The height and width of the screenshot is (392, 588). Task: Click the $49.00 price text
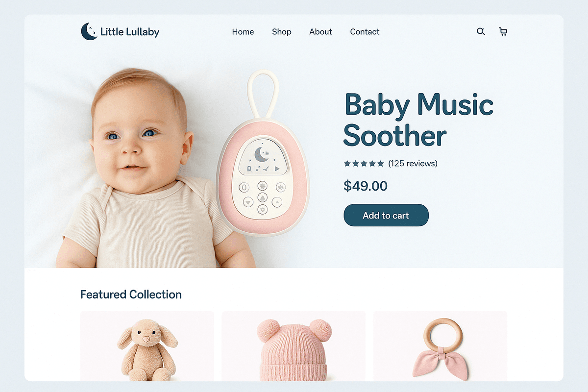click(x=366, y=186)
